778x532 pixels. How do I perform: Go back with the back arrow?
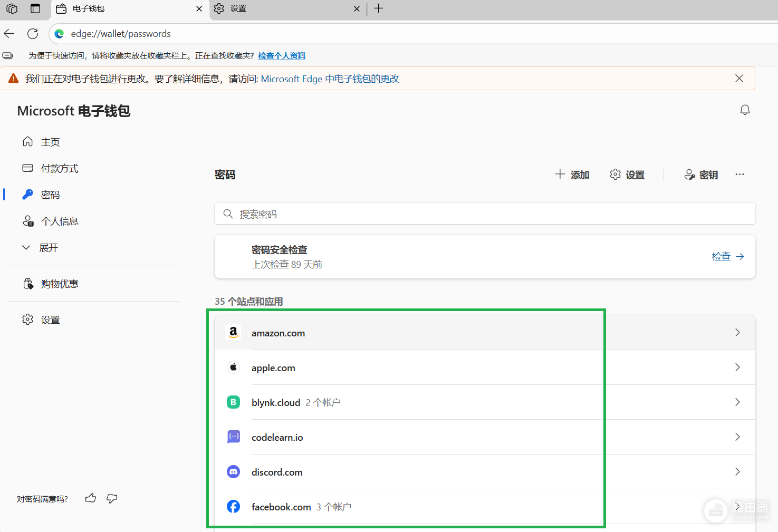click(9, 34)
